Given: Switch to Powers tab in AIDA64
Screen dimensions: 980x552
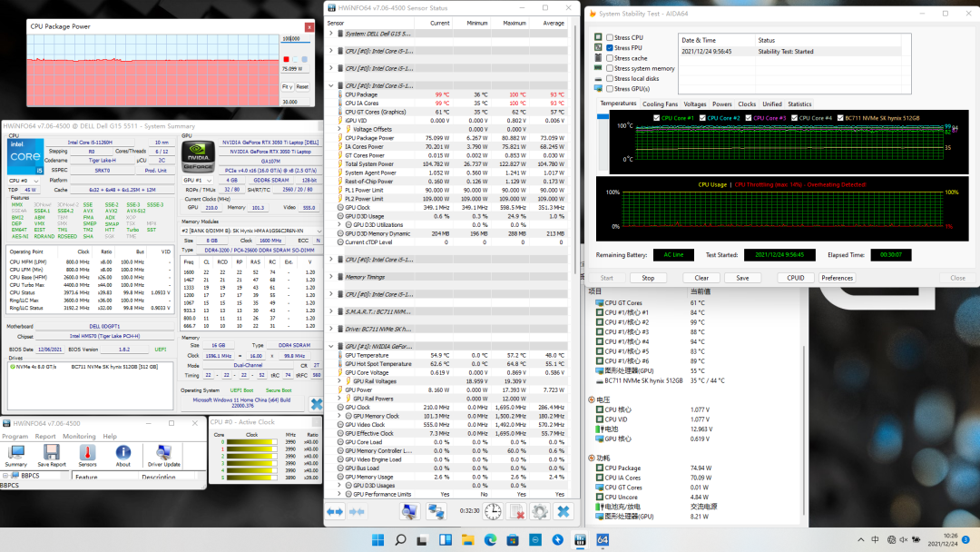Looking at the screenshot, I should tap(722, 104).
